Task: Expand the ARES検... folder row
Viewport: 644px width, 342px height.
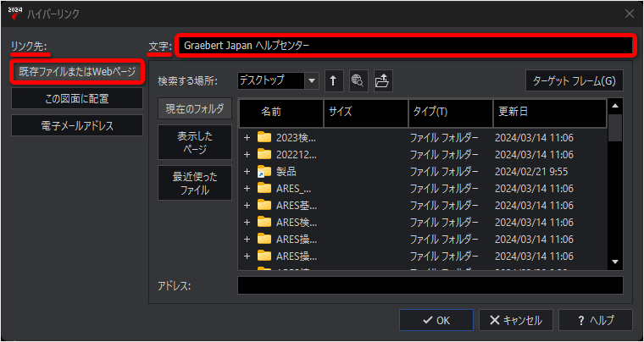Action: click(x=247, y=223)
